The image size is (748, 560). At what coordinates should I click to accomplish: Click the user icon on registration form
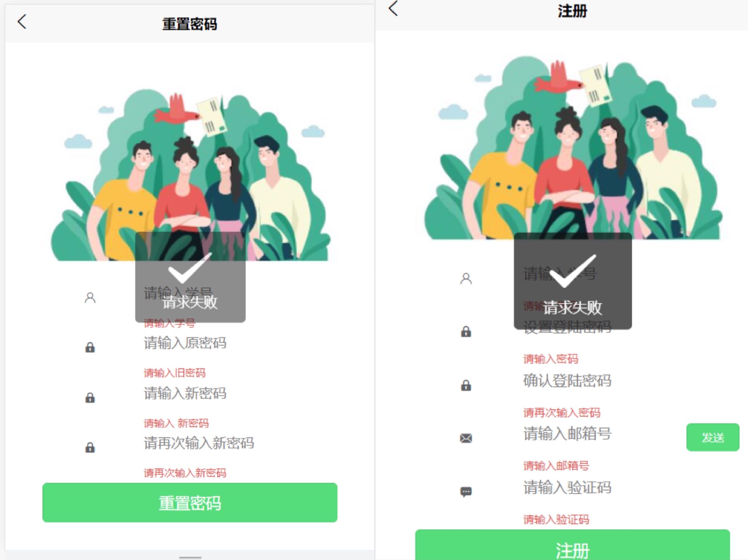point(466,278)
